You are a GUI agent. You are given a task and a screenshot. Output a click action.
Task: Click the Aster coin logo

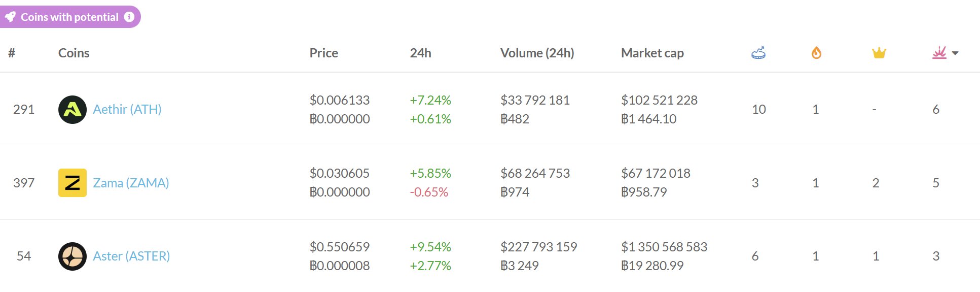tap(72, 256)
